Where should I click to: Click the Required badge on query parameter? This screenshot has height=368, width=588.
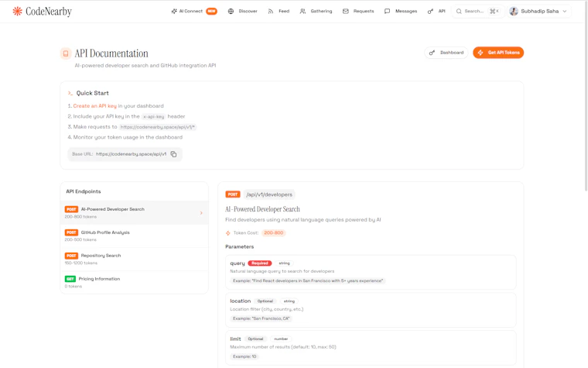[x=260, y=263]
